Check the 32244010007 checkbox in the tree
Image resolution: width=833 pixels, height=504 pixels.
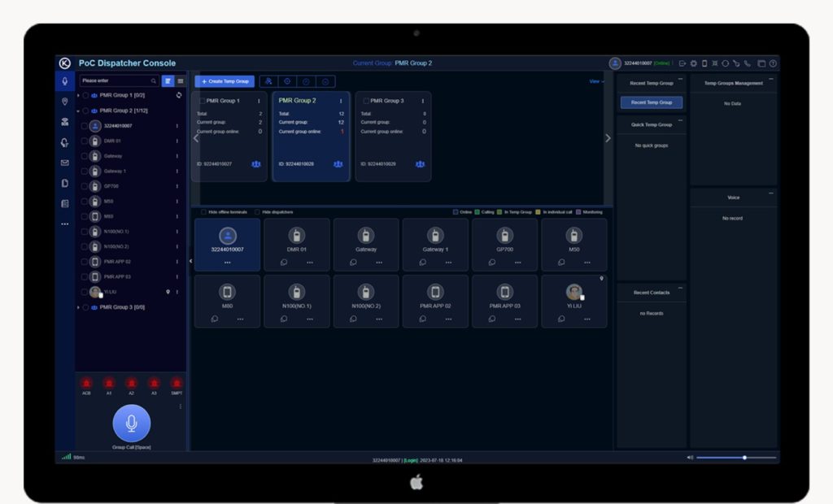pyautogui.click(x=84, y=126)
